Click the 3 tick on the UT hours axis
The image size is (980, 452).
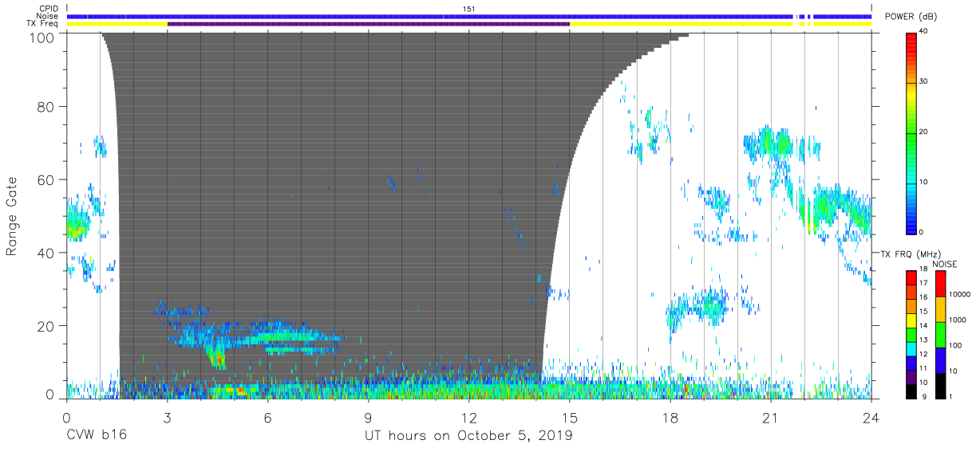pyautogui.click(x=167, y=417)
